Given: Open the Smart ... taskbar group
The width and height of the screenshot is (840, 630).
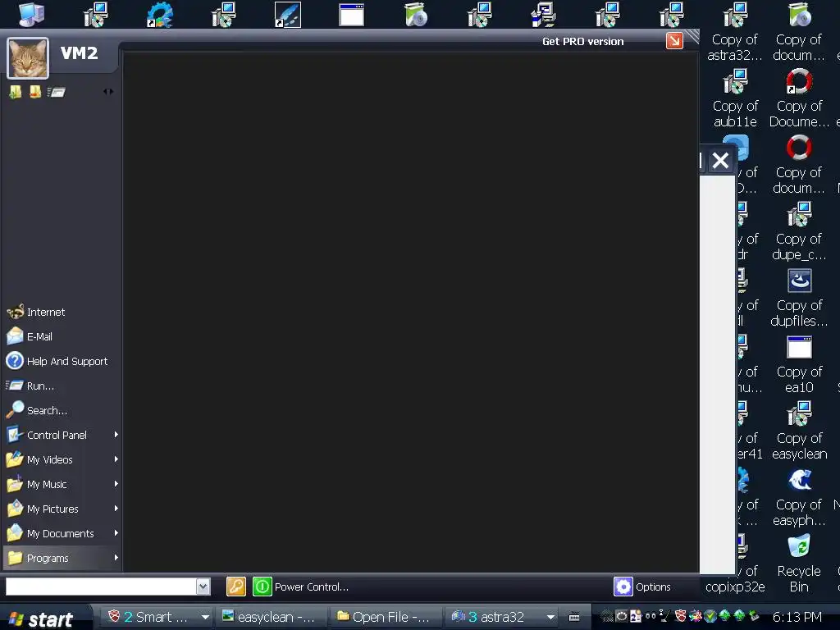Looking at the screenshot, I should click(149, 617).
